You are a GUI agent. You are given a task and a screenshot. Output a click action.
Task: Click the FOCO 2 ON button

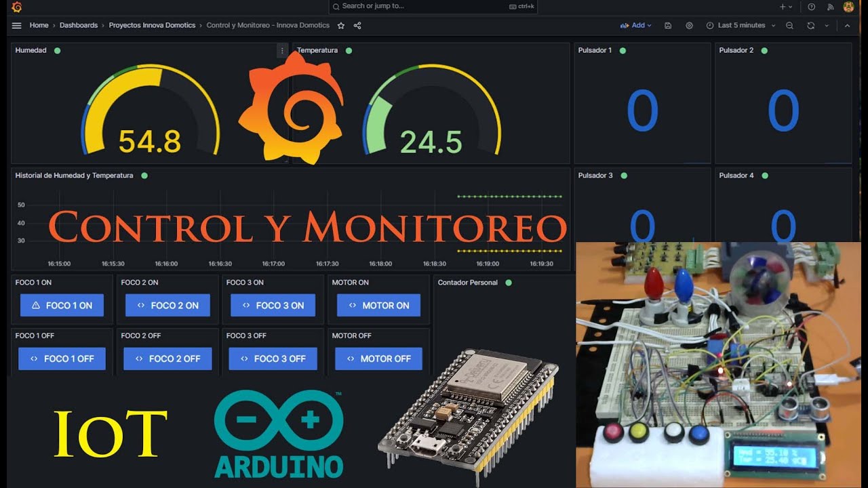167,306
